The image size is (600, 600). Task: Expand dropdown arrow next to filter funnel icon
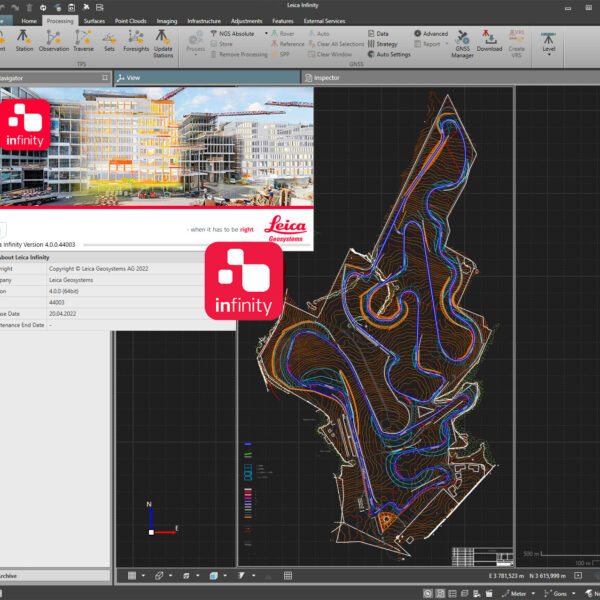tap(253, 576)
